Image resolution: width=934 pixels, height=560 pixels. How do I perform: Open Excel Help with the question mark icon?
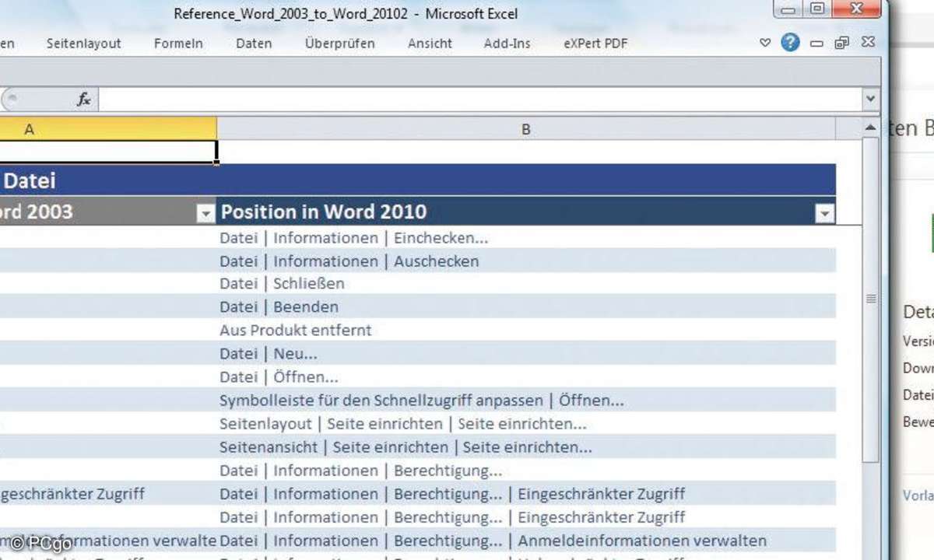(790, 43)
